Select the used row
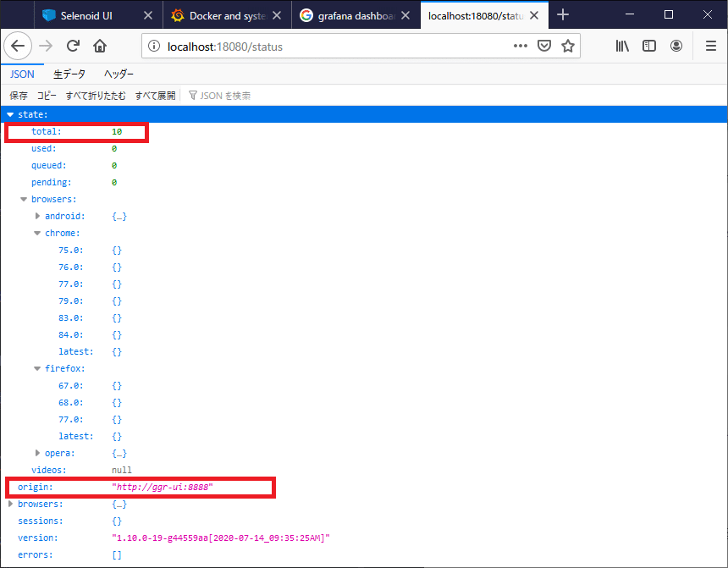The width and height of the screenshot is (728, 568). [x=364, y=149]
